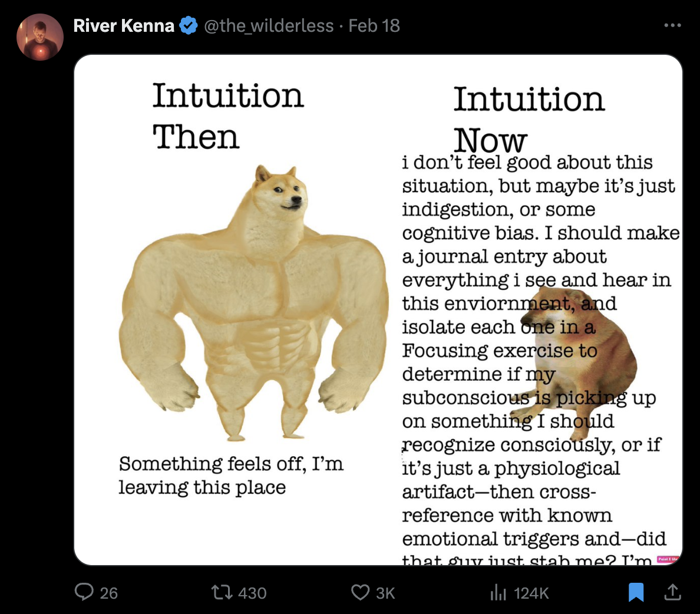
Task: Open River Kenna's profile picture
Action: 40,37
